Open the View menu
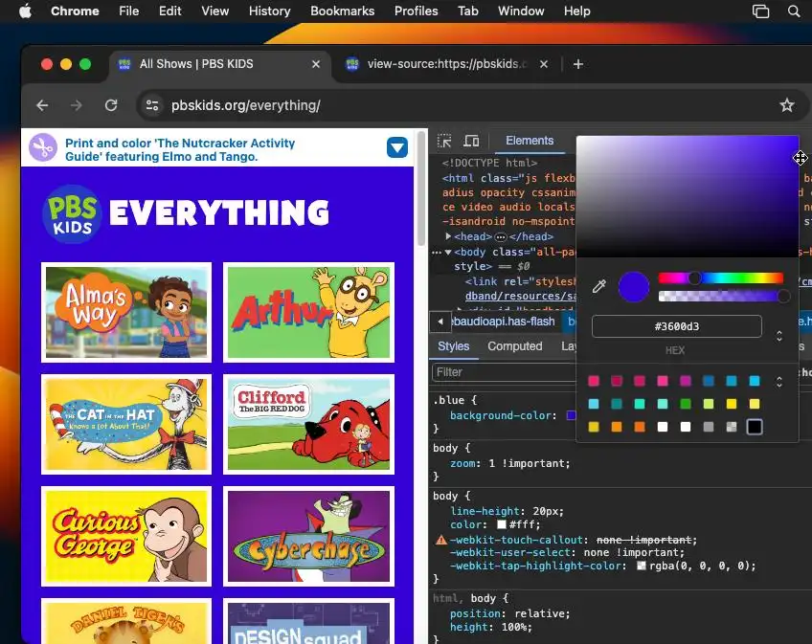Screen dimensions: 812x644 [214, 11]
